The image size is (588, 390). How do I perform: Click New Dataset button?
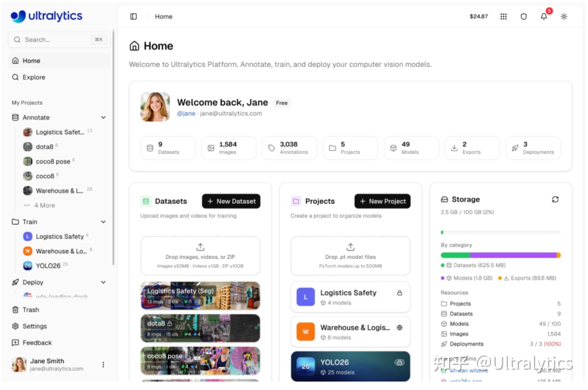tap(231, 201)
